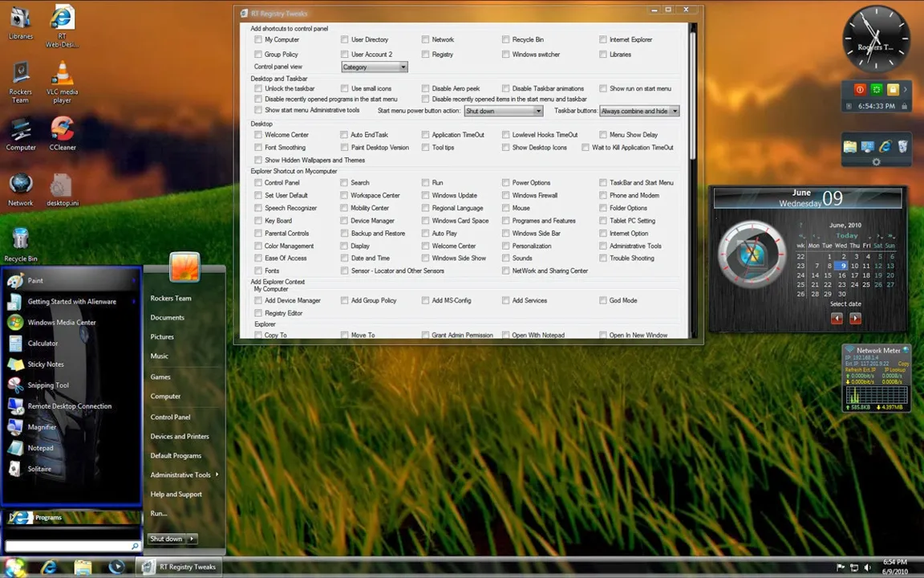The height and width of the screenshot is (578, 924).
Task: Tick Show Hidden Wallpapers and Themes
Action: click(258, 160)
